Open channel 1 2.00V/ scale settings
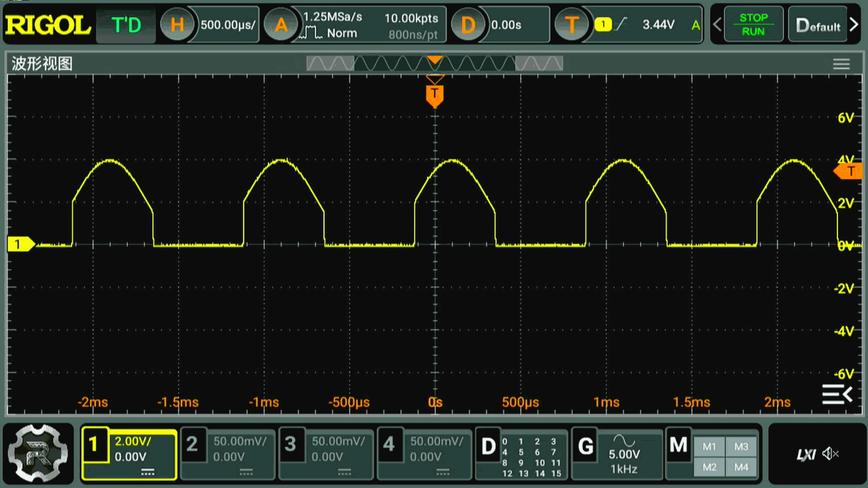868x488 pixels. point(132,441)
